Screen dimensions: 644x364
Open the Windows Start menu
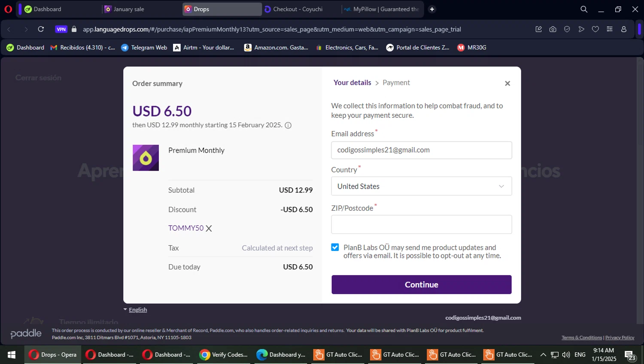[12, 355]
